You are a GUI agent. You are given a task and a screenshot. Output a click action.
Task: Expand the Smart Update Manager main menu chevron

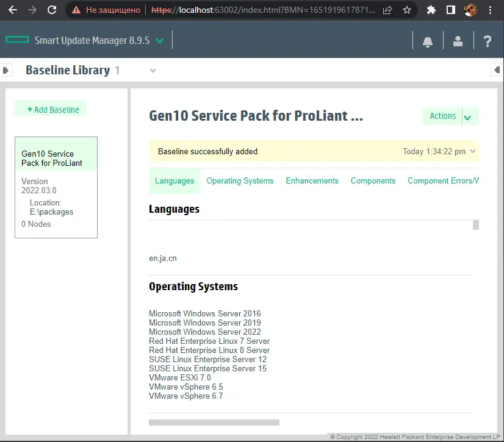coord(160,41)
